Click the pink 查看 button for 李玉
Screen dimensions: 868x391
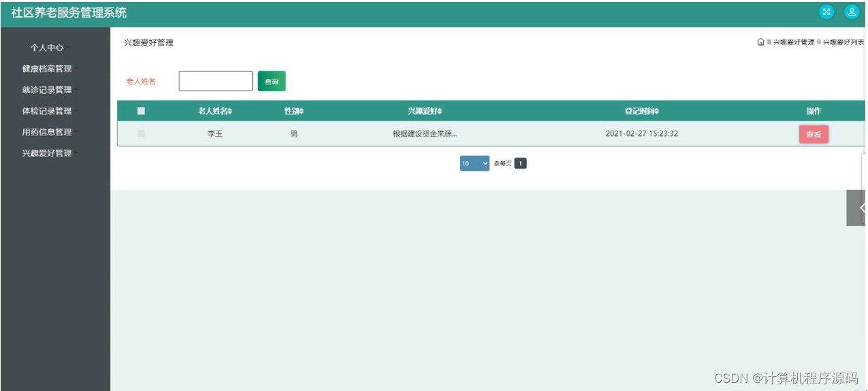click(x=814, y=134)
